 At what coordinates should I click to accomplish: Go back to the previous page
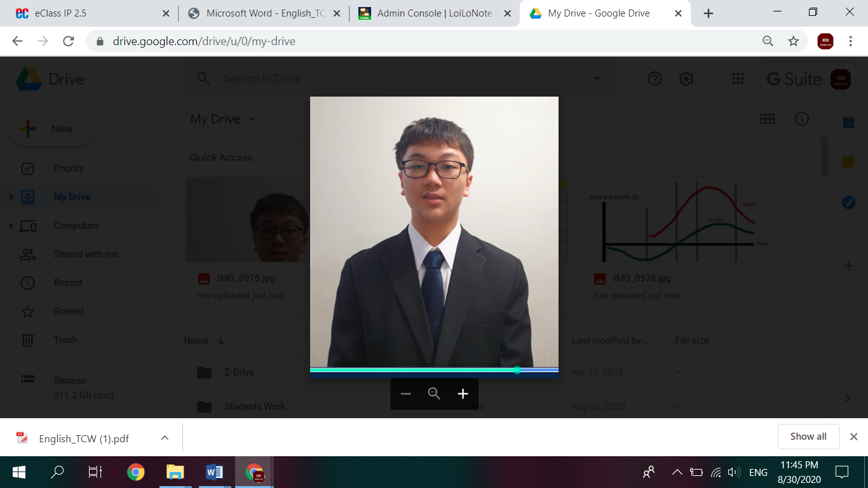pos(17,41)
